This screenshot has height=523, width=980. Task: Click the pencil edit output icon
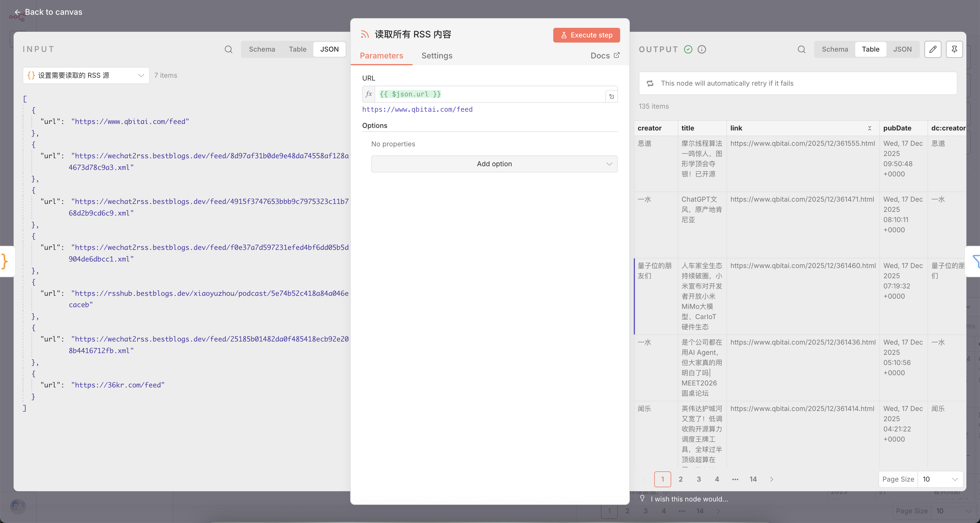pyautogui.click(x=932, y=49)
